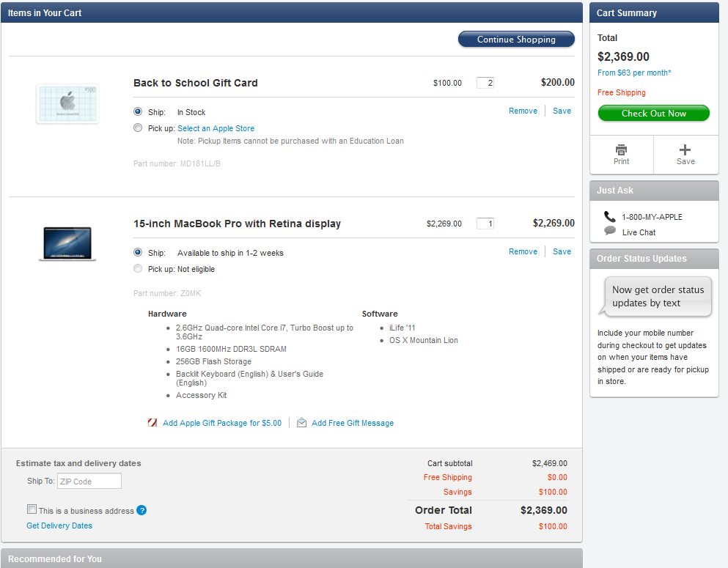Click the plus Save icon in Cart Summary
The height and width of the screenshot is (568, 728).
(x=685, y=150)
